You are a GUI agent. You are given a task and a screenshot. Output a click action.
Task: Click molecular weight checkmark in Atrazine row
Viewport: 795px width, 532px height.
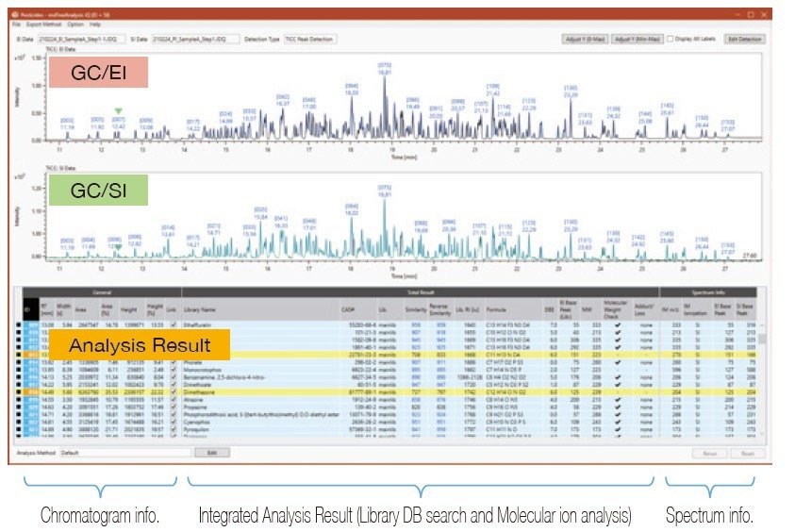point(617,400)
